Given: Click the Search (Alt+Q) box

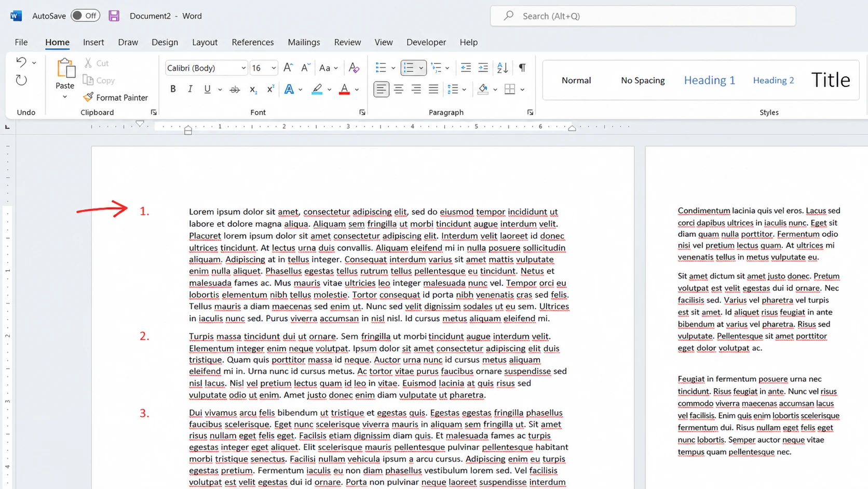Looking at the screenshot, I should point(643,16).
